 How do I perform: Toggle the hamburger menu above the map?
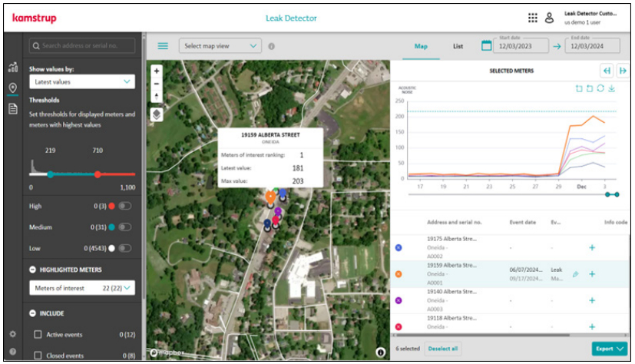tap(163, 46)
